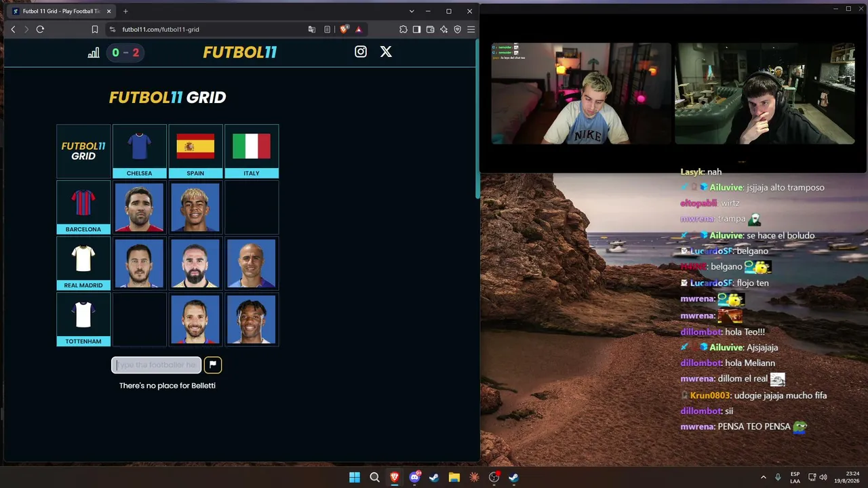Image resolution: width=868 pixels, height=488 pixels.
Task: Select the Tottenham row header
Action: (83, 320)
